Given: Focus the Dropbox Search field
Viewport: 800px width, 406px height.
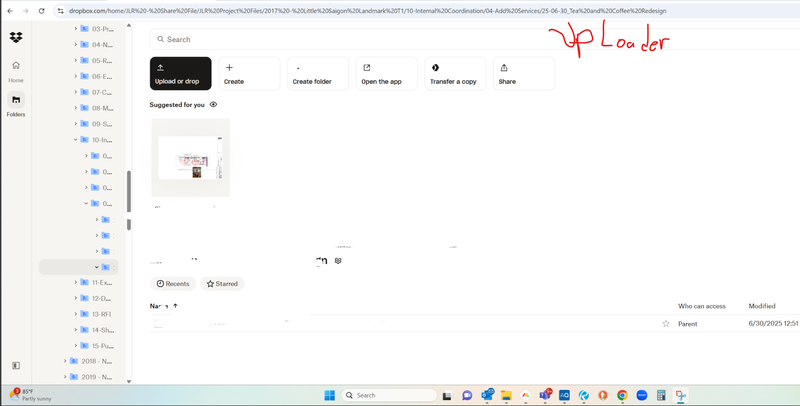Looking at the screenshot, I should tap(474, 39).
